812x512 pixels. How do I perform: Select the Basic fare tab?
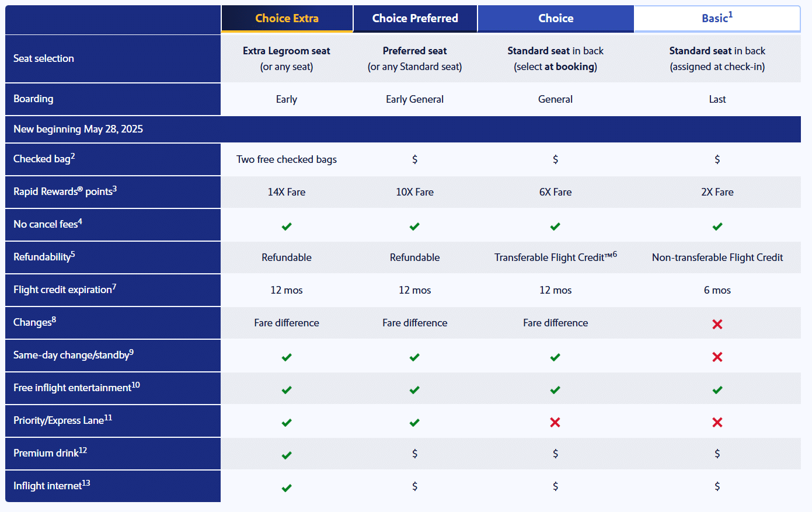coord(717,18)
